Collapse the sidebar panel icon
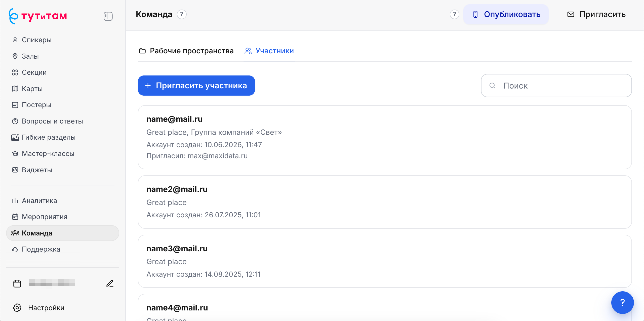The width and height of the screenshot is (644, 321). (108, 16)
